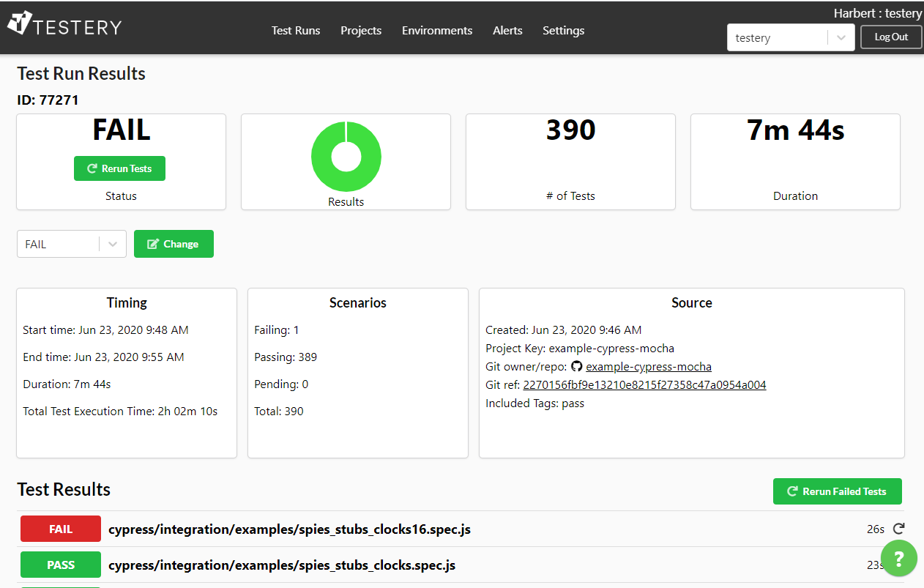924x588 pixels.
Task: Click the 390 number of tests value
Action: point(571,130)
